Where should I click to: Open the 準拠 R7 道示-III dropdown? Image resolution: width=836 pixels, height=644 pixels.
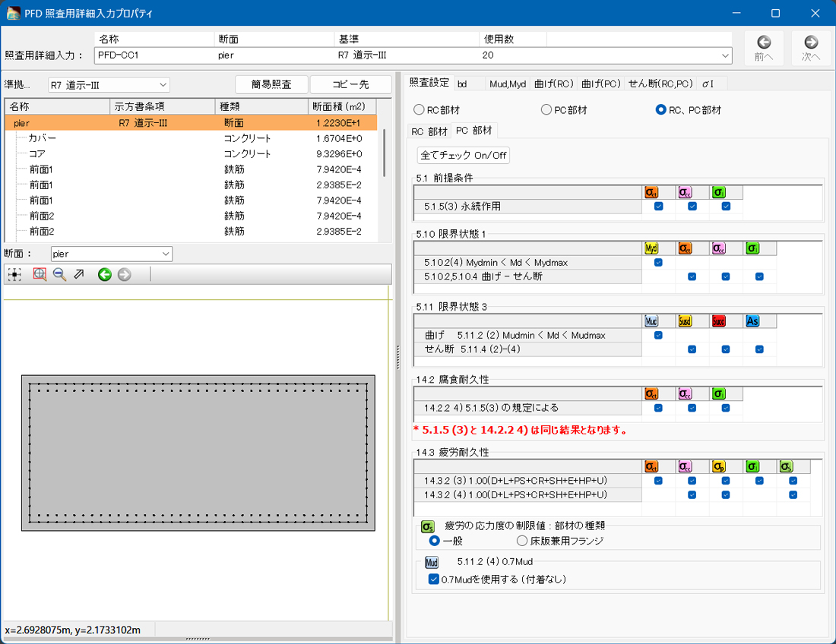tap(109, 85)
